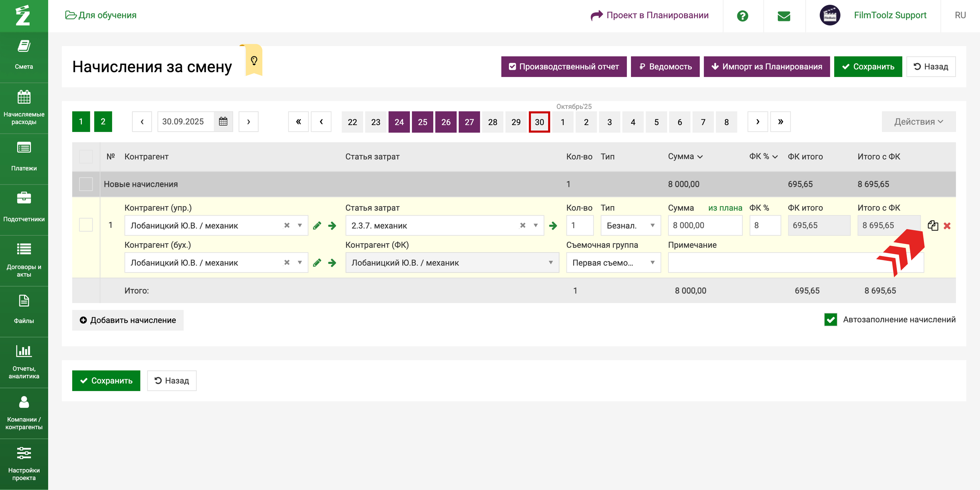Click the Добавить начисление button

tap(128, 320)
